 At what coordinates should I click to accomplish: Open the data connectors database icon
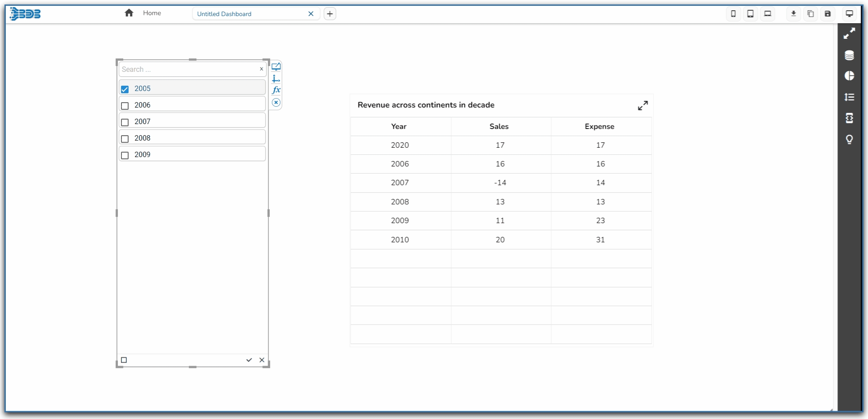click(x=849, y=55)
